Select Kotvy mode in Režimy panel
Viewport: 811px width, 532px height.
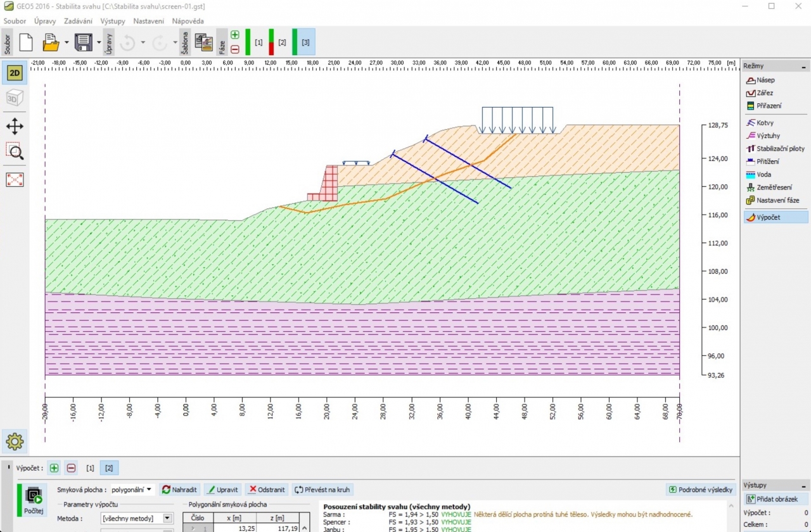(765, 123)
